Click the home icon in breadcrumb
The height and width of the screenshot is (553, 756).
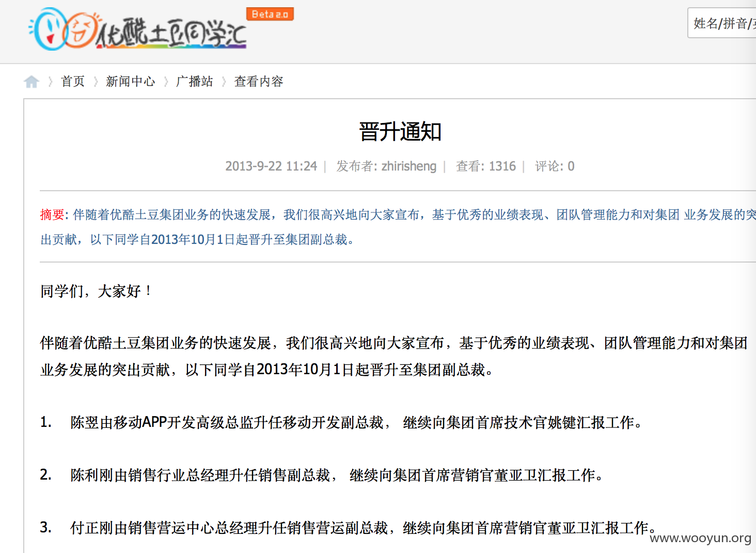31,82
